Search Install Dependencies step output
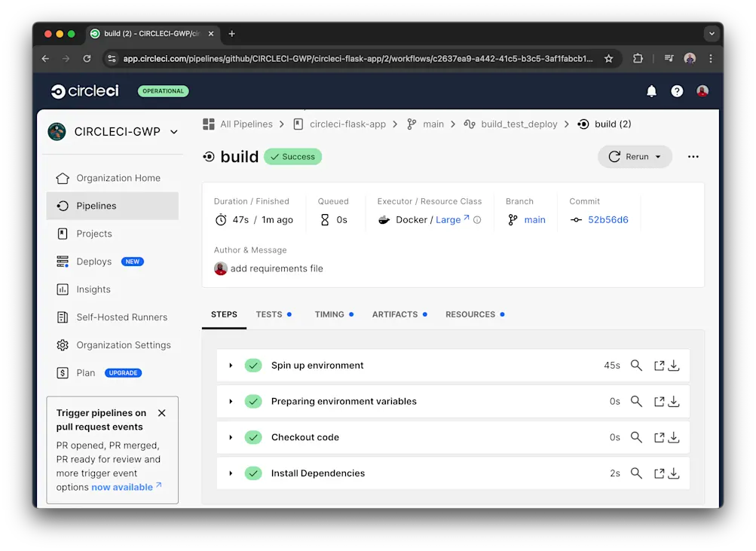Viewport: 756px width, 551px height. pyautogui.click(x=636, y=473)
